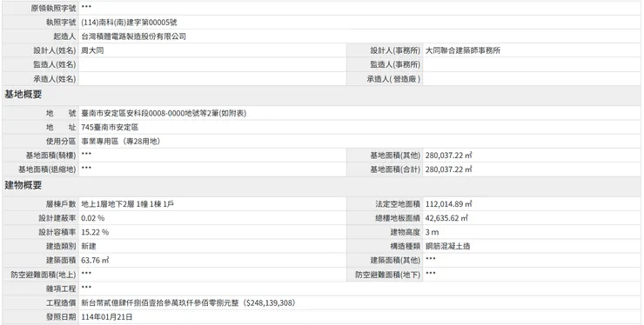The height and width of the screenshot is (325, 644).
Task: Click the 建物高度 label
Action: pyautogui.click(x=405, y=232)
